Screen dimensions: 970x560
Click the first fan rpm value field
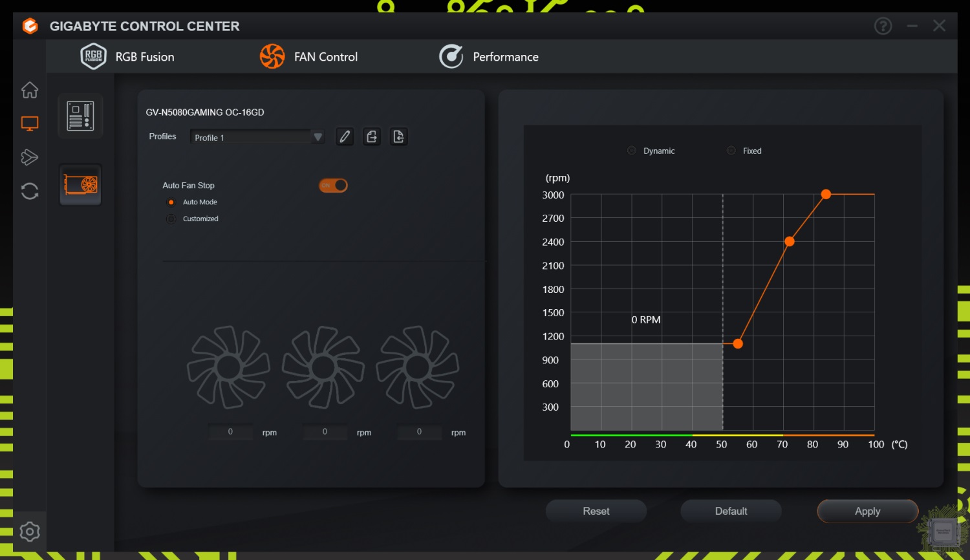pyautogui.click(x=230, y=432)
